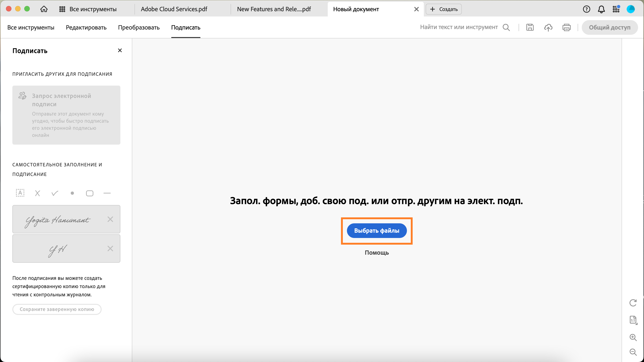Select the line fill tool
This screenshot has width=644, height=362.
point(107,193)
